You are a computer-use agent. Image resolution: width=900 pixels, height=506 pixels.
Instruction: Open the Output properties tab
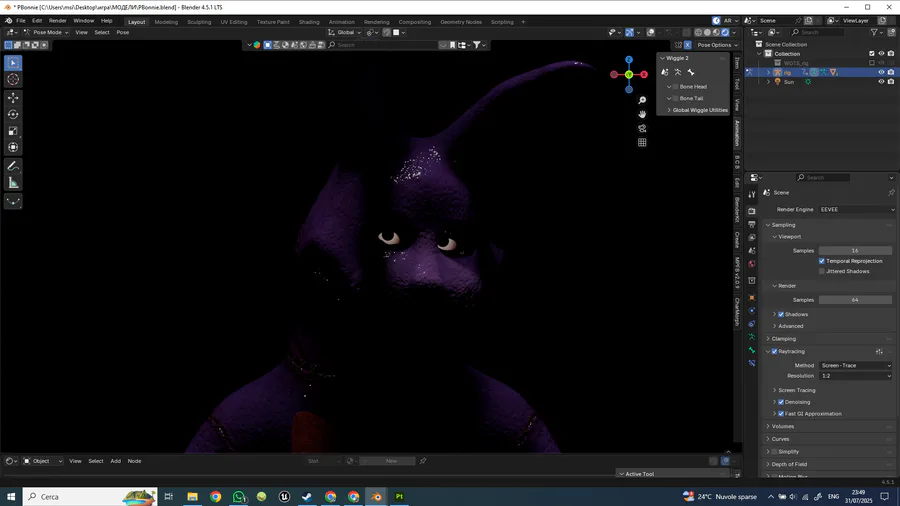point(752,224)
